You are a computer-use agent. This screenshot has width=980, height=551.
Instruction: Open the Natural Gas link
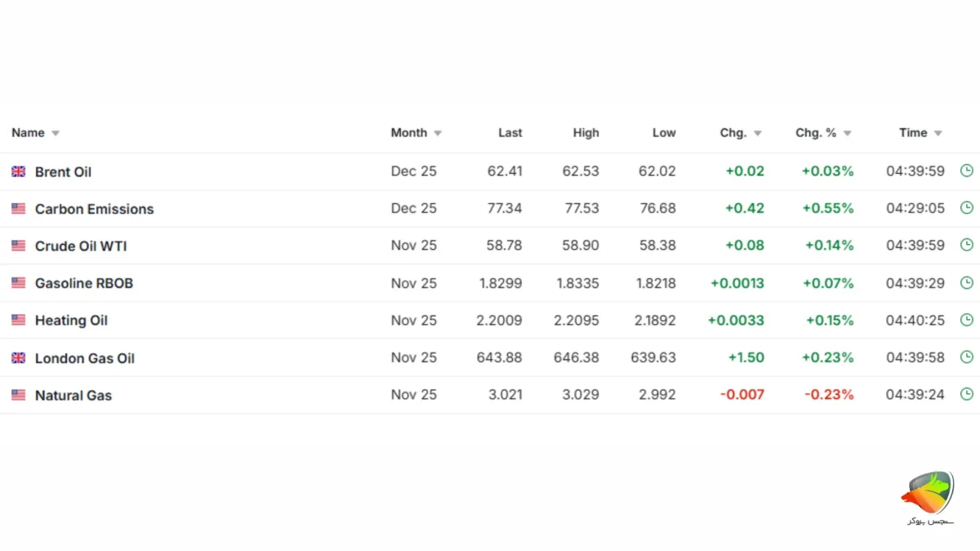pos(73,395)
